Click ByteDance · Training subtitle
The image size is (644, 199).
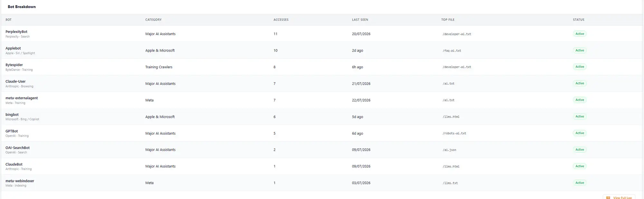(x=19, y=70)
